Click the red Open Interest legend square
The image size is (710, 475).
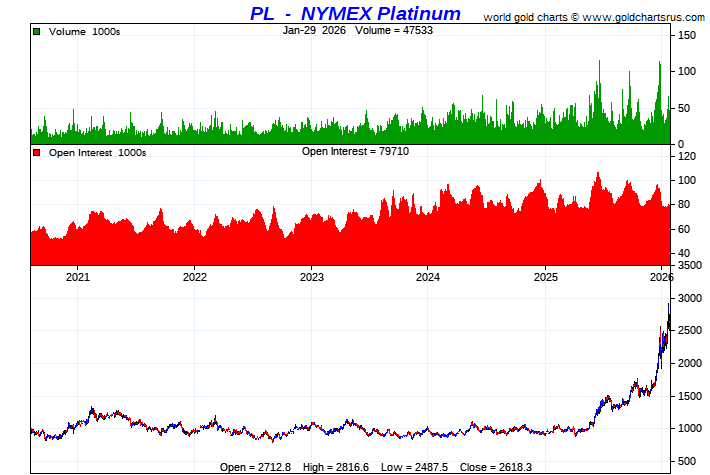[37, 153]
